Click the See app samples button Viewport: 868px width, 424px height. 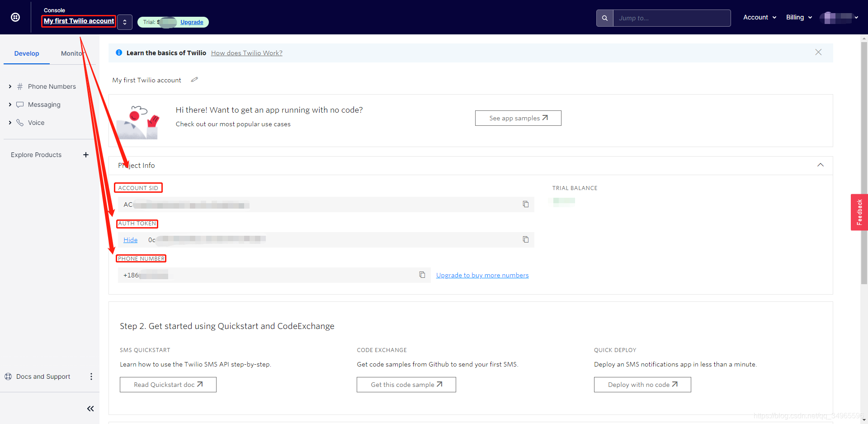pos(518,118)
